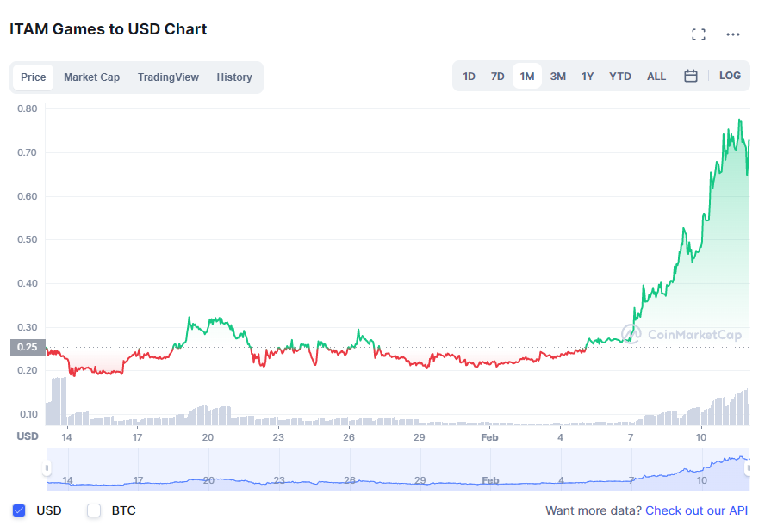Open the three-dot more options menu

[x=733, y=34]
